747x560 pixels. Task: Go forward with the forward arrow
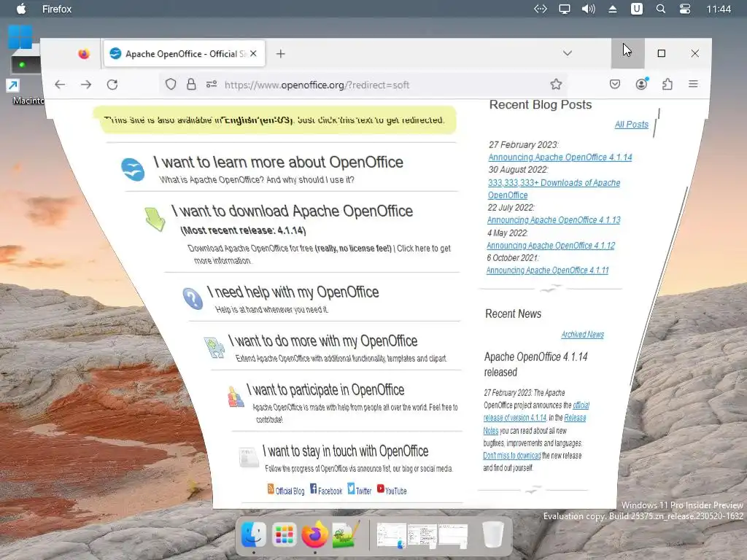click(x=86, y=85)
